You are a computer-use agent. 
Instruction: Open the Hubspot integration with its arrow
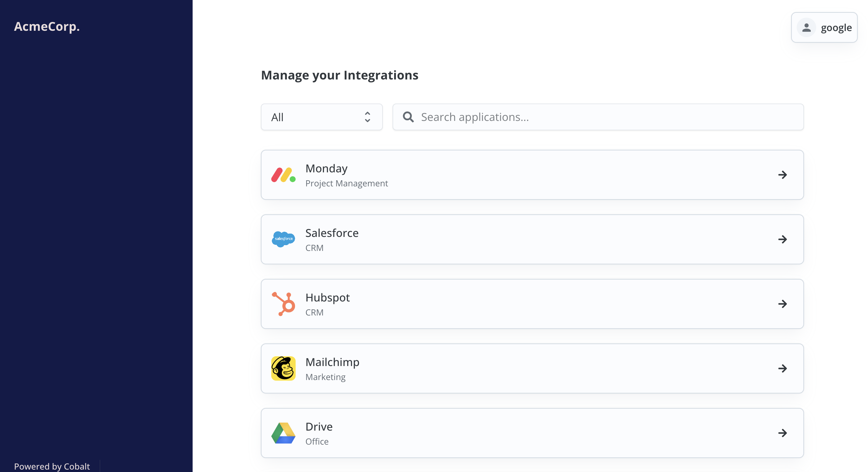(x=783, y=304)
